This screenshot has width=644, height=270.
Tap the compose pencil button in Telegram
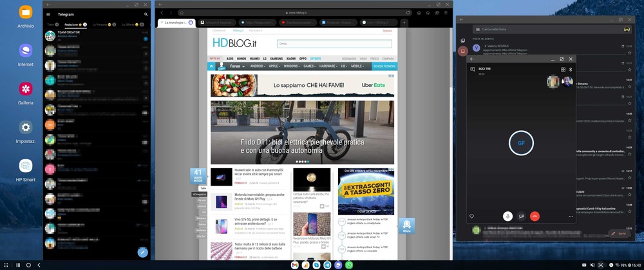pyautogui.click(x=142, y=253)
